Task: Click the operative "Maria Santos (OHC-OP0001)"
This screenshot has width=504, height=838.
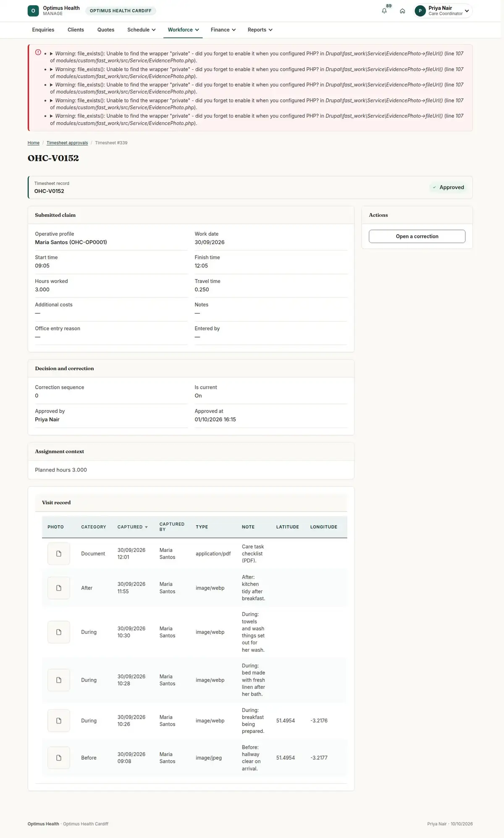Action: [71, 242]
